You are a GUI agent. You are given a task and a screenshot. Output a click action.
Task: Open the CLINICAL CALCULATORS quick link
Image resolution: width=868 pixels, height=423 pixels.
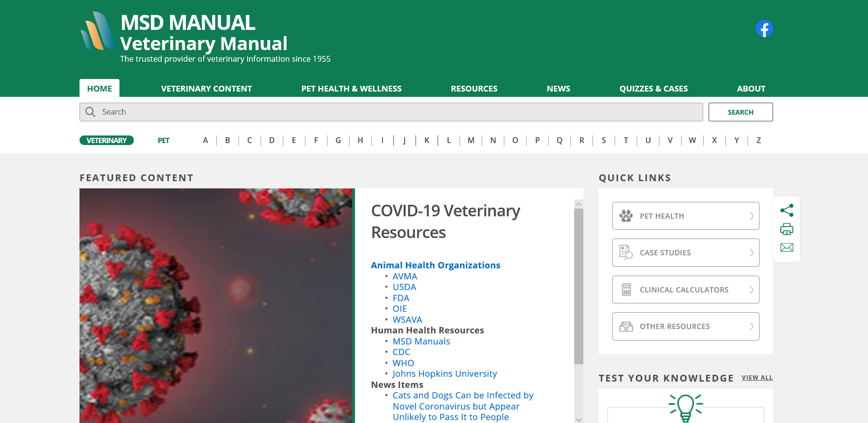[x=686, y=290]
